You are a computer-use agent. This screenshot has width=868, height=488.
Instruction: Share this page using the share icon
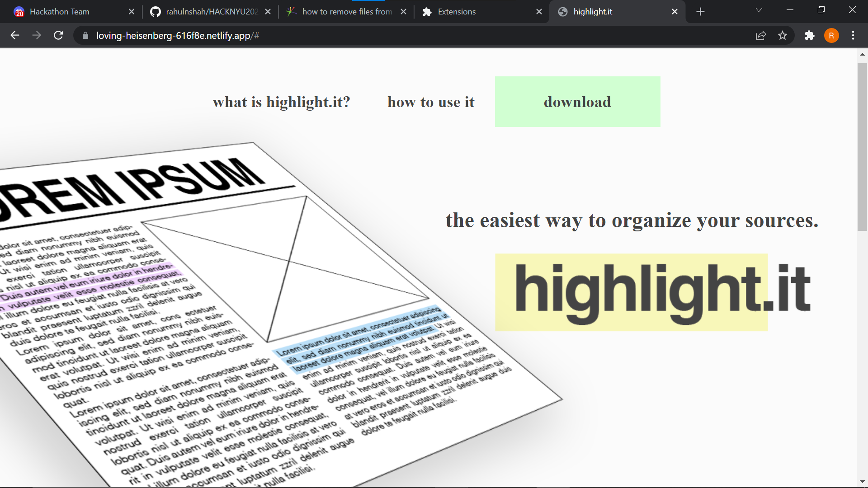[761, 36]
